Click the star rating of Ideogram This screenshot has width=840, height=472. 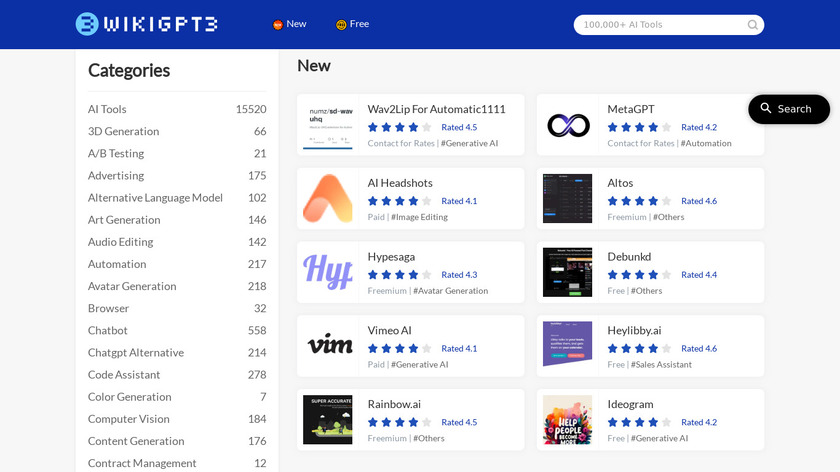click(x=640, y=423)
